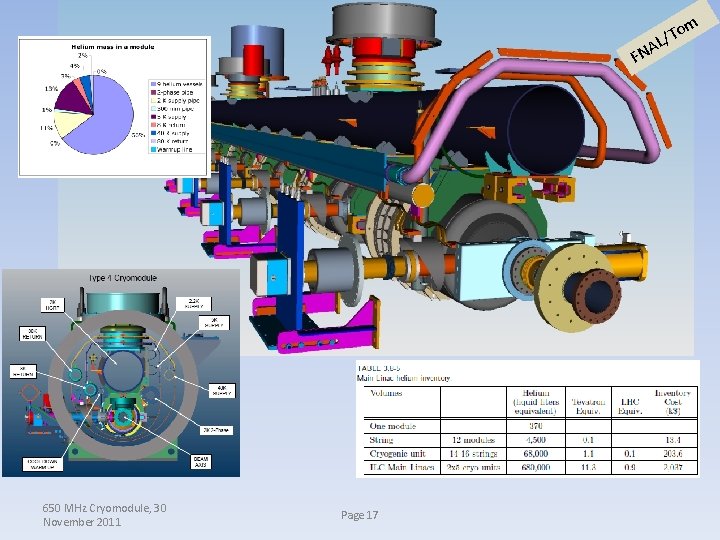This screenshot has height=540, width=720.
Task: Click the "12 modules" table cell
Action: click(473, 440)
